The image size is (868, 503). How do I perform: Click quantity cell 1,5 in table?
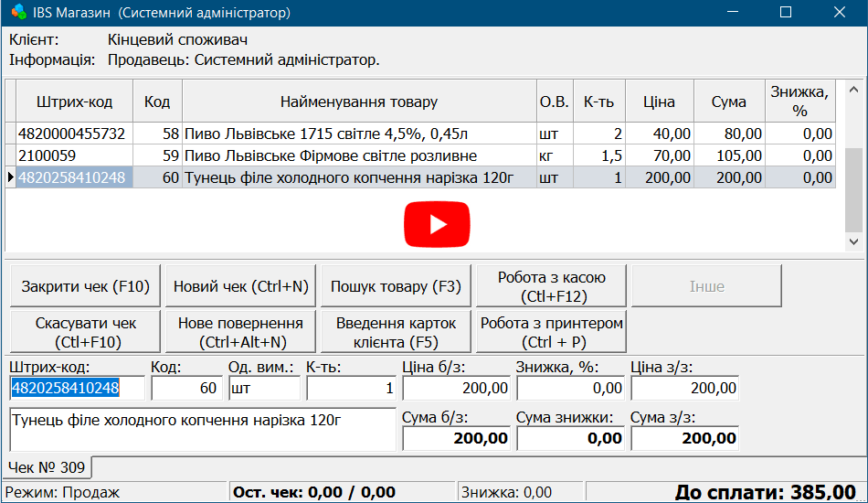(599, 155)
